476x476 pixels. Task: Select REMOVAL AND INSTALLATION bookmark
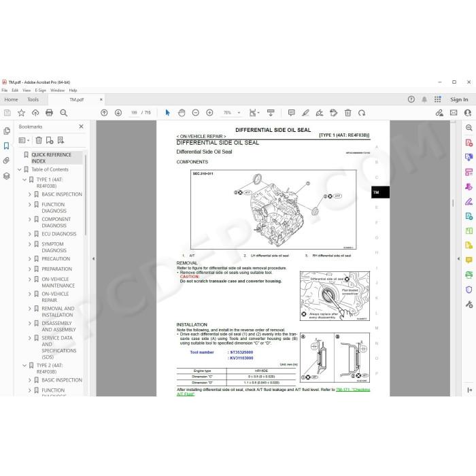[x=58, y=311]
